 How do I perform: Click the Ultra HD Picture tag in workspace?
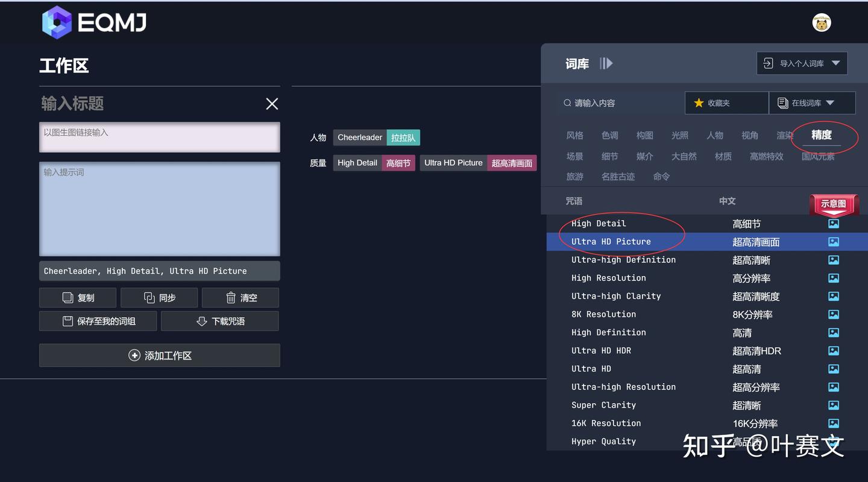pyautogui.click(x=478, y=163)
